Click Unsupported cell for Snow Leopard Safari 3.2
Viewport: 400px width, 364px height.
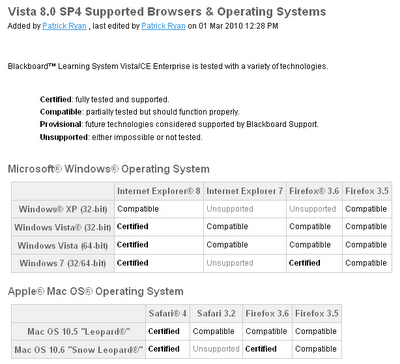pos(216,349)
